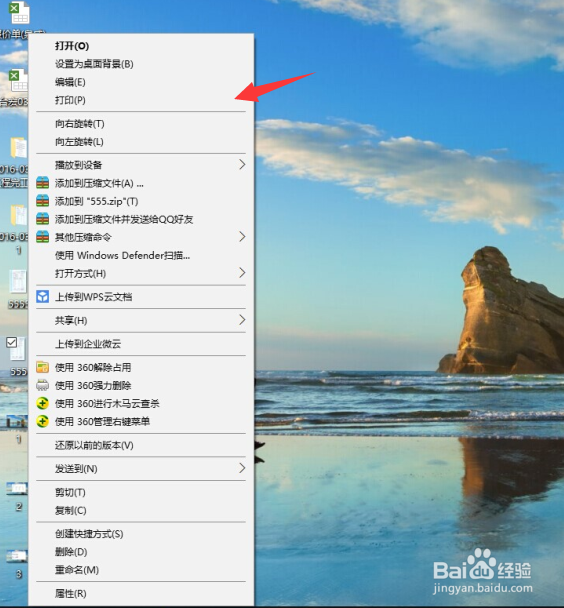Image resolution: width=564 pixels, height=608 pixels.
Task: Select the desktop folder icon with a 1 under its name
Action: (x=19, y=216)
